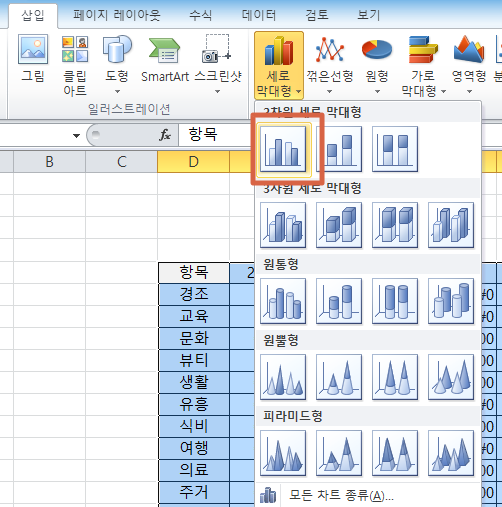Choose the clustered pyramid chart under 피라미드형
The image size is (502, 507).
coord(283,453)
